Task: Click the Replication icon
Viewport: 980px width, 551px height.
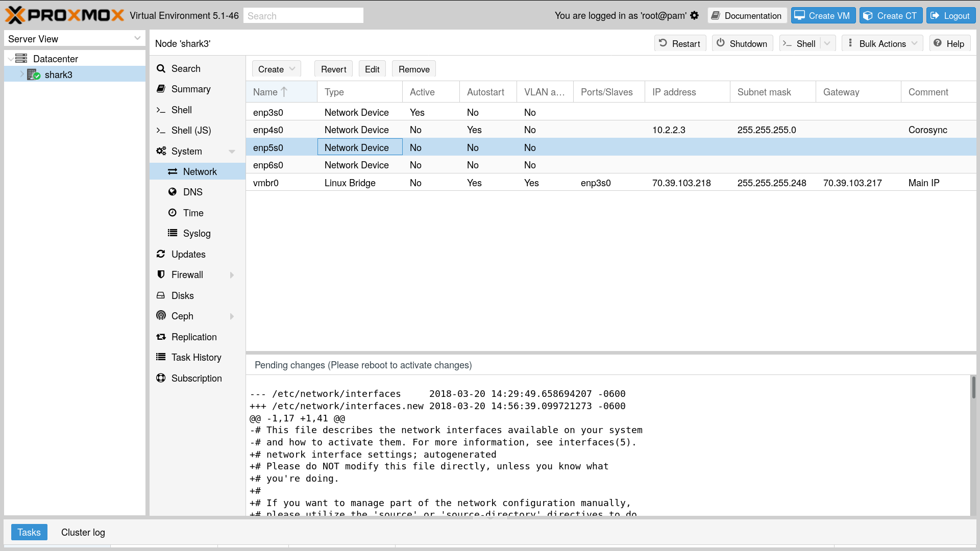Action: pos(161,337)
